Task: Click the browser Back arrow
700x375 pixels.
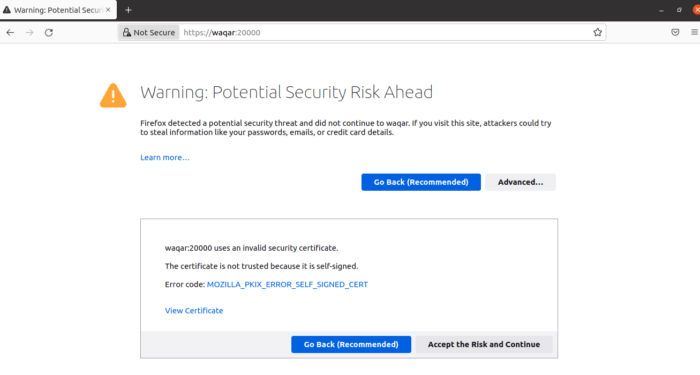Action: coord(10,33)
